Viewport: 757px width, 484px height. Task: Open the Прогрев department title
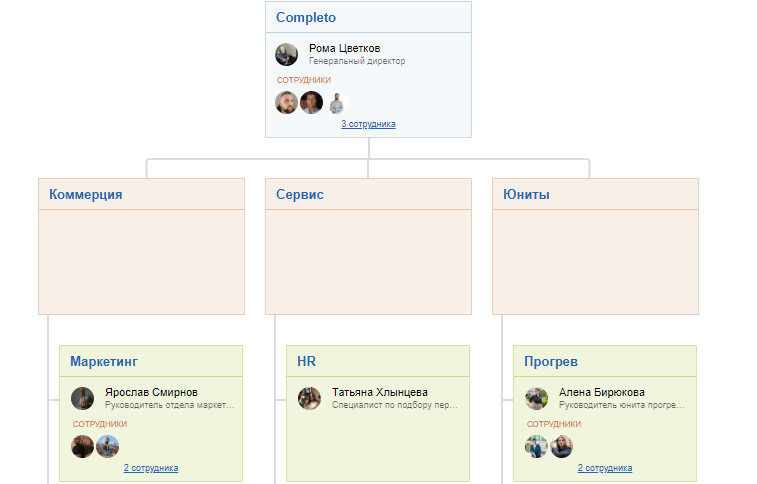pos(551,361)
